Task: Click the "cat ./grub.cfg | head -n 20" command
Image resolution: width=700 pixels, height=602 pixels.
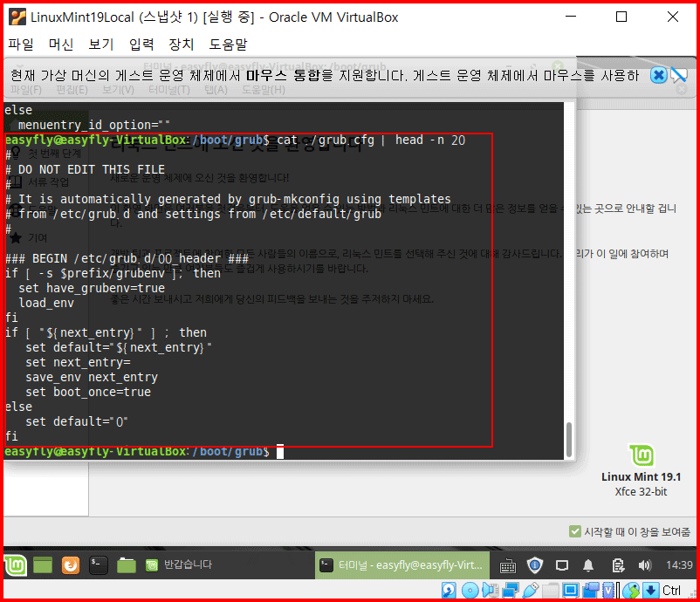Action: tap(371, 140)
